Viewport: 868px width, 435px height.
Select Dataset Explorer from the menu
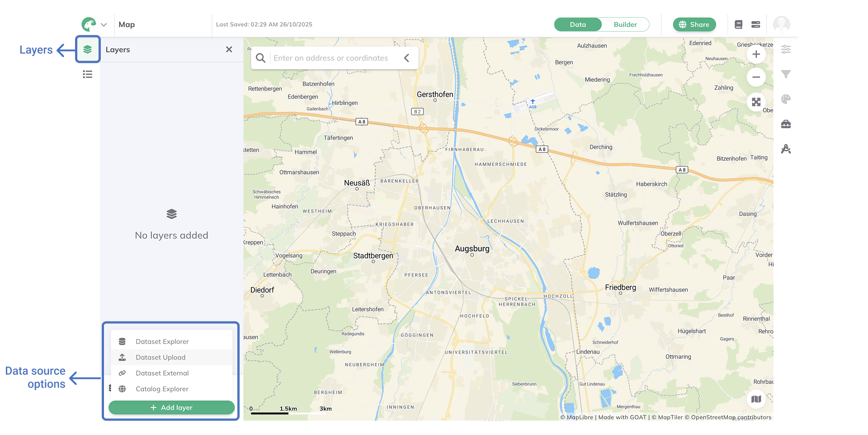pos(162,341)
